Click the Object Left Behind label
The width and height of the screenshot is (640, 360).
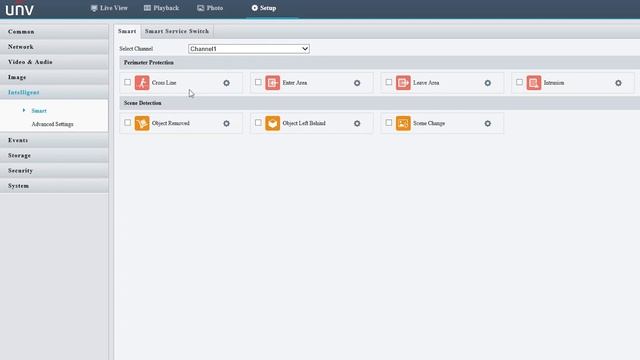304,123
